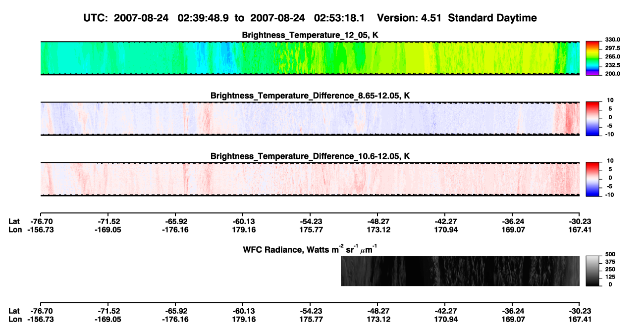Select the Brightness_Temperature_Difference_8.65-12.05 title
This screenshot has width=644, height=330.
pyautogui.click(x=310, y=95)
